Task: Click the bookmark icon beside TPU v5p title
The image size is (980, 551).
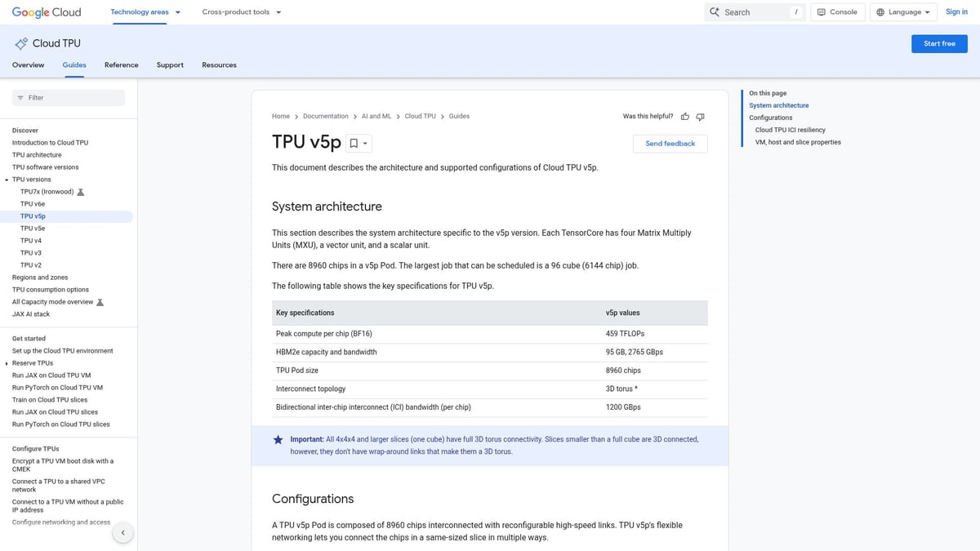Action: pyautogui.click(x=354, y=143)
